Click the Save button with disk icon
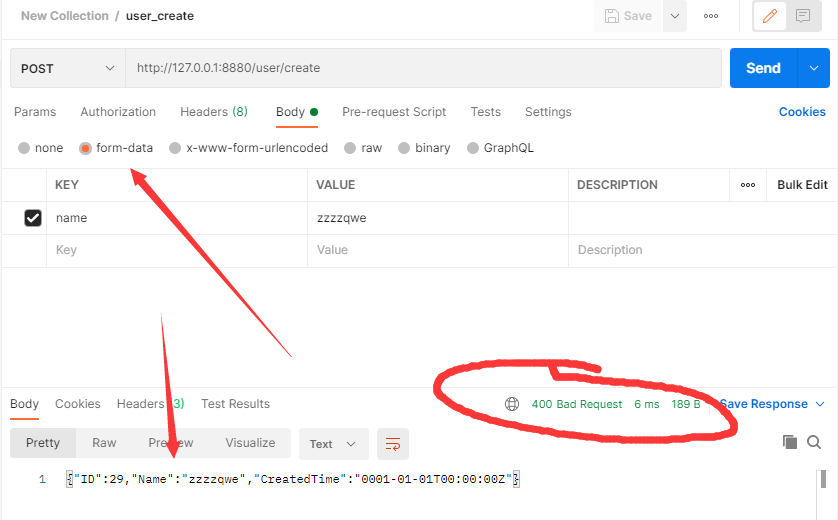 tap(628, 16)
